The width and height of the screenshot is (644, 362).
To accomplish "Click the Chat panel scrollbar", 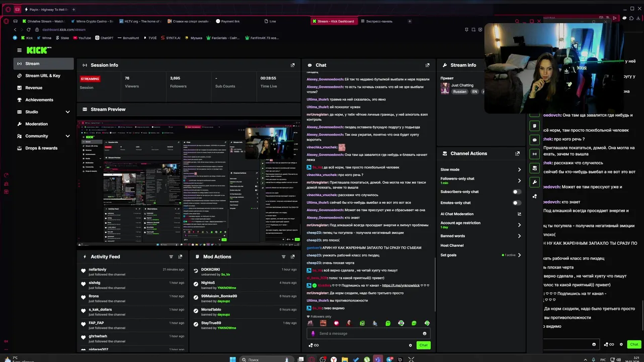I will tap(435, 284).
